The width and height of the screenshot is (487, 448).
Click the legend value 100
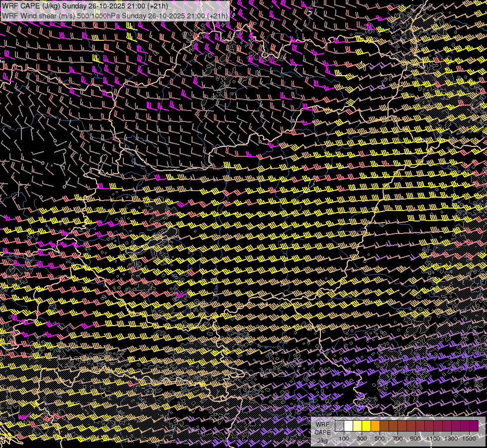pos(344,439)
